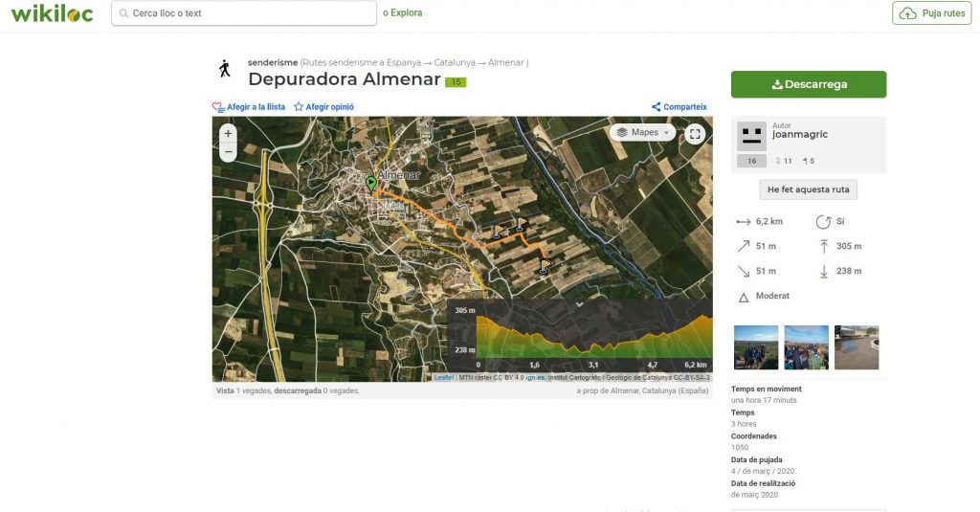Open joanmagric author avatar
The image size is (980, 512).
click(x=751, y=134)
